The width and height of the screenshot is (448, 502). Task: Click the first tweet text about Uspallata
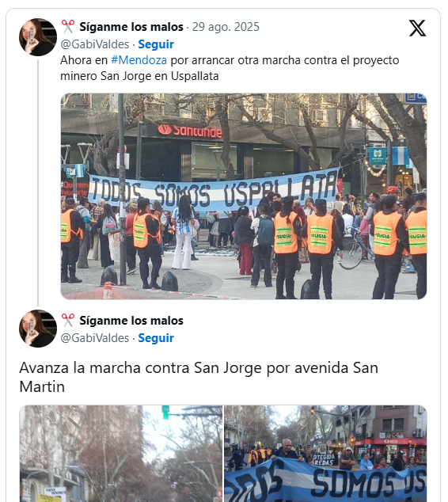(230, 68)
